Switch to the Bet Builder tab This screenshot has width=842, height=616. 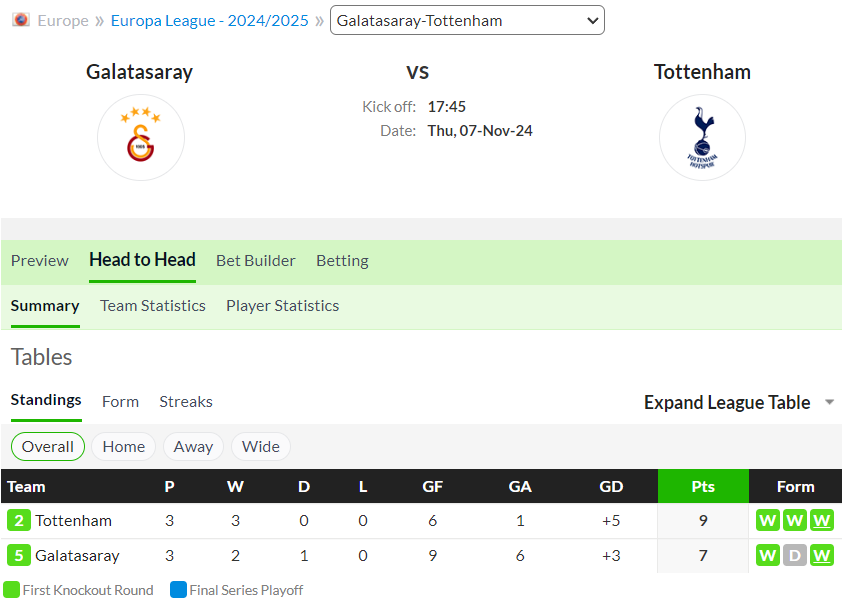[256, 260]
